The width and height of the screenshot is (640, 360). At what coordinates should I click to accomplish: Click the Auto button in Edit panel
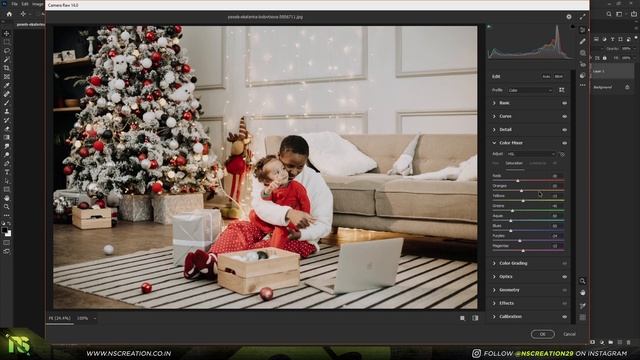[546, 76]
